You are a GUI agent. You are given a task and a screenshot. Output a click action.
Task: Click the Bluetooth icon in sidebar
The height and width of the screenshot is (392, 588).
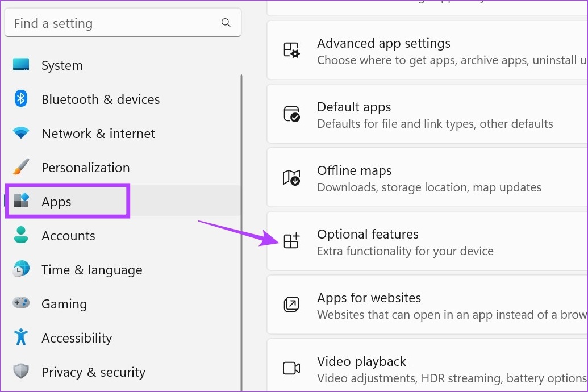pos(21,99)
